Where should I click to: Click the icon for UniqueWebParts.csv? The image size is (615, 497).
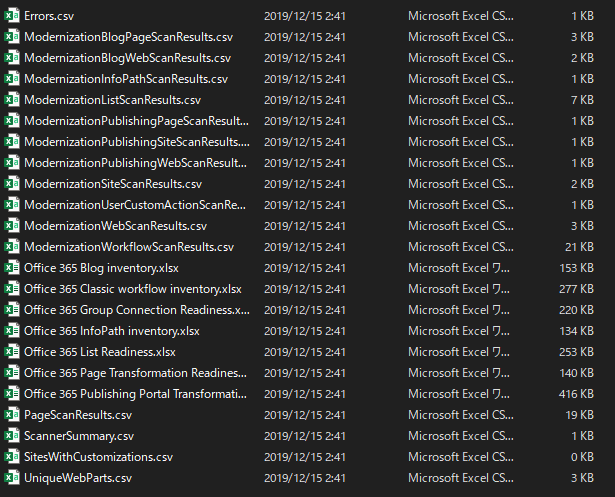click(12, 477)
